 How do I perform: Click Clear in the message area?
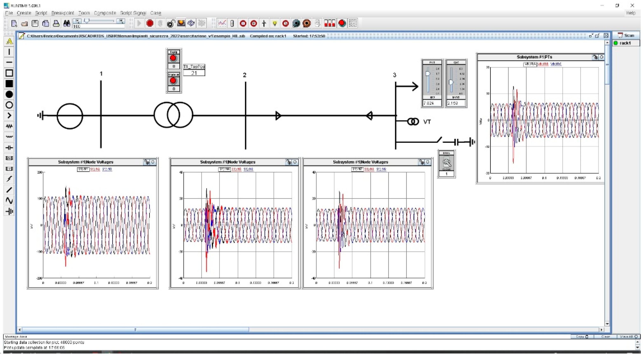click(x=605, y=337)
